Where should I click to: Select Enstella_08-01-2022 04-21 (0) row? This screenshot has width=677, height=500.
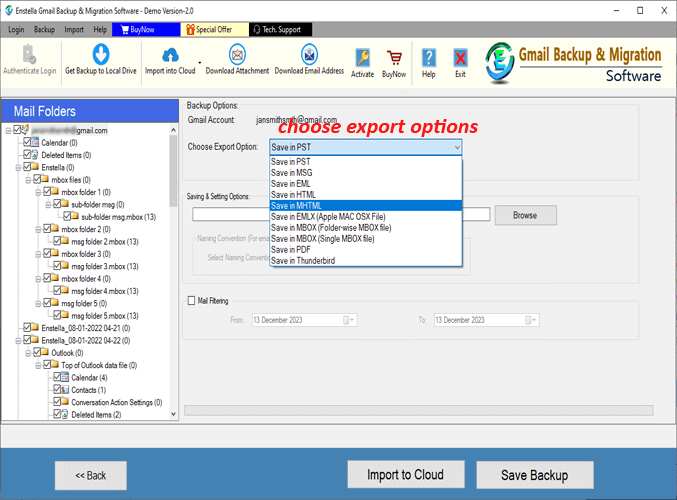click(x=85, y=328)
